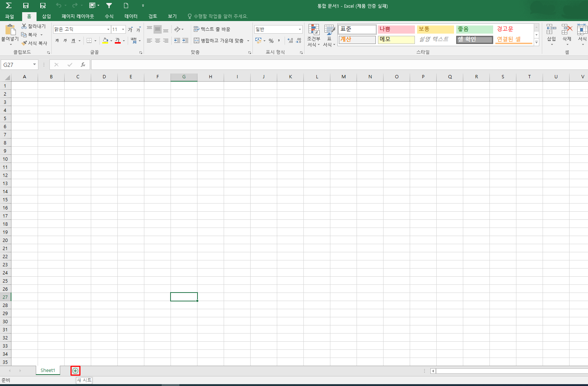Screen dimensions: 588x386
Task: Switch to the 데이터 Data tab
Action: [x=131, y=16]
